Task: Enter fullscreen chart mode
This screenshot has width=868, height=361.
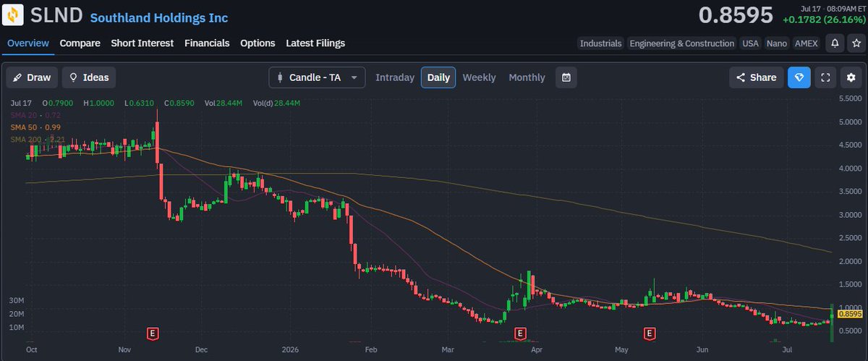Action: tap(825, 77)
